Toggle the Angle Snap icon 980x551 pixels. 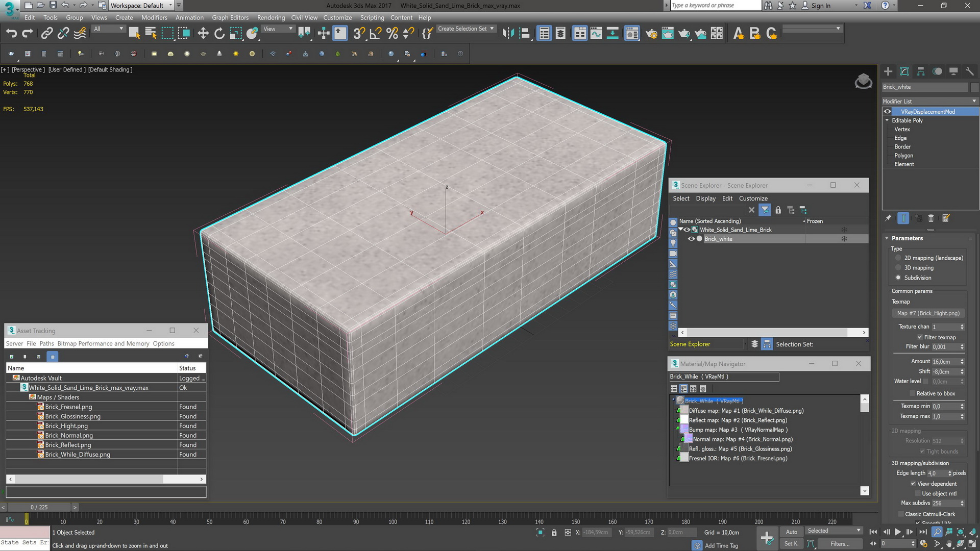point(375,34)
